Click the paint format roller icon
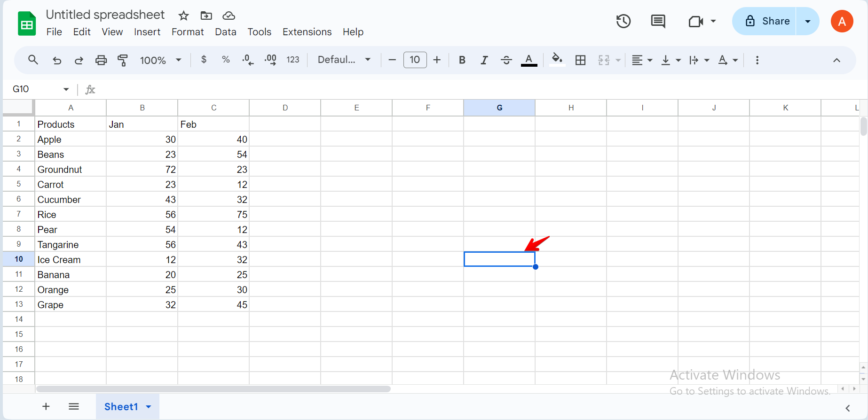 [x=123, y=60]
